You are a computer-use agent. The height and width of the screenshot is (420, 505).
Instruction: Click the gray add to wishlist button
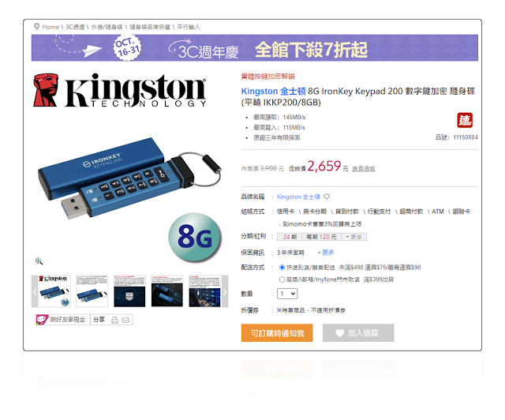358,333
